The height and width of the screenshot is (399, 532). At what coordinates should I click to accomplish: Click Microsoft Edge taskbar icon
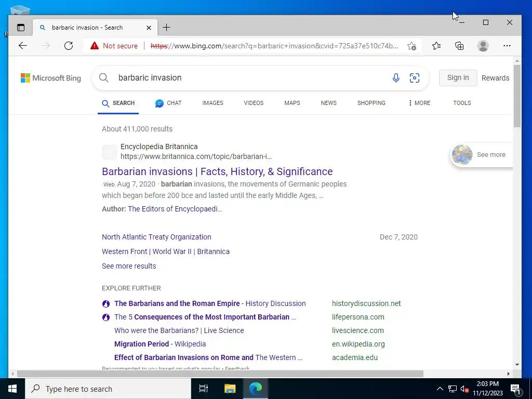256,389
